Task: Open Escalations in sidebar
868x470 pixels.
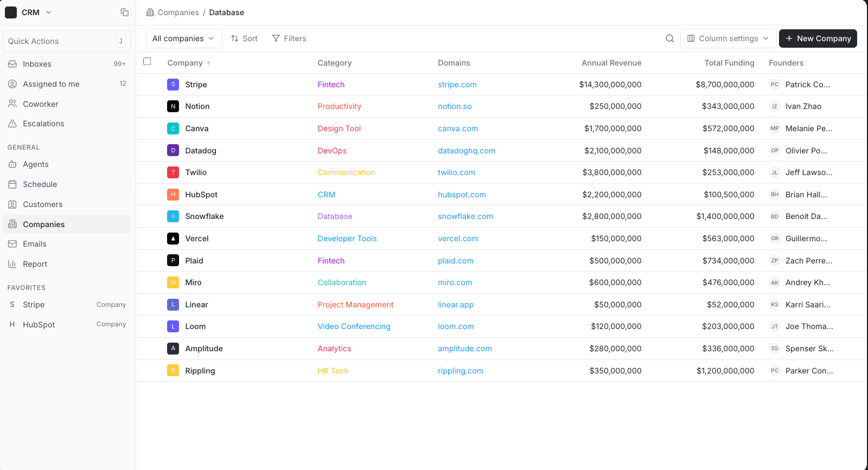Action: pyautogui.click(x=67, y=124)
